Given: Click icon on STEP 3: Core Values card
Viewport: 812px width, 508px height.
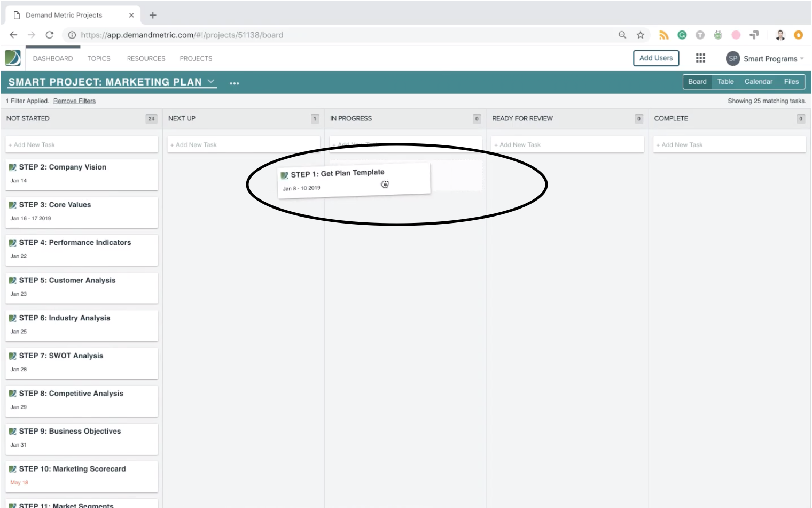Looking at the screenshot, I should (x=12, y=205).
